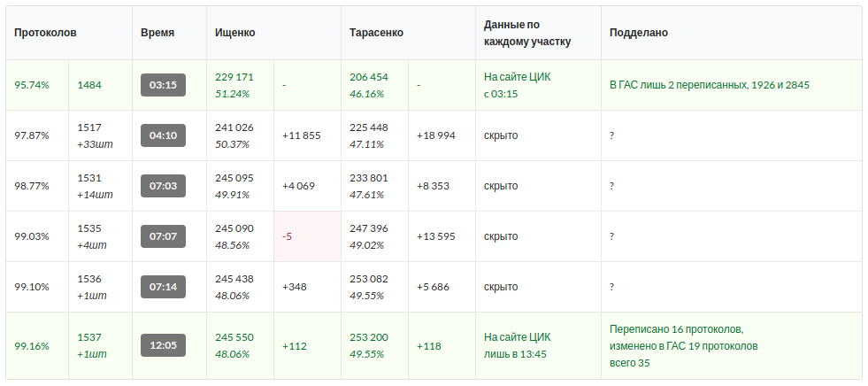The width and height of the screenshot is (868, 386).
Task: Click the 'Переписано 16 протоколов' note
Action: pyautogui.click(x=671, y=328)
